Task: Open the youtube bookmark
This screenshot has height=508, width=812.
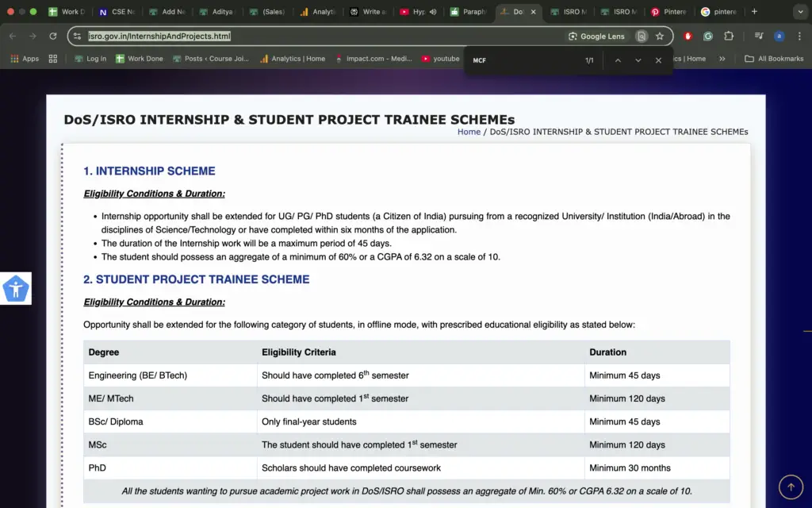Action: 441,59
